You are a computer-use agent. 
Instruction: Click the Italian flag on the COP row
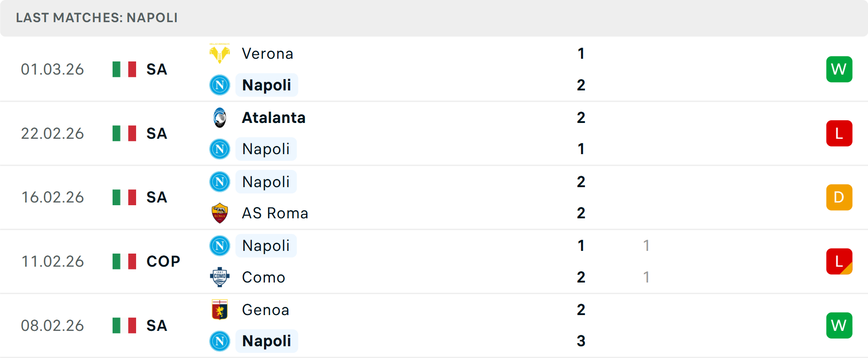coord(124,261)
